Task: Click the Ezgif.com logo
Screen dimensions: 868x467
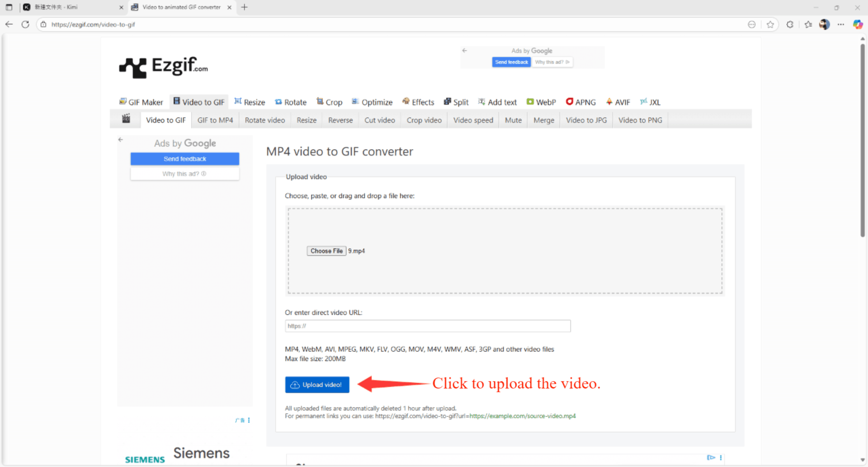Action: (163, 67)
